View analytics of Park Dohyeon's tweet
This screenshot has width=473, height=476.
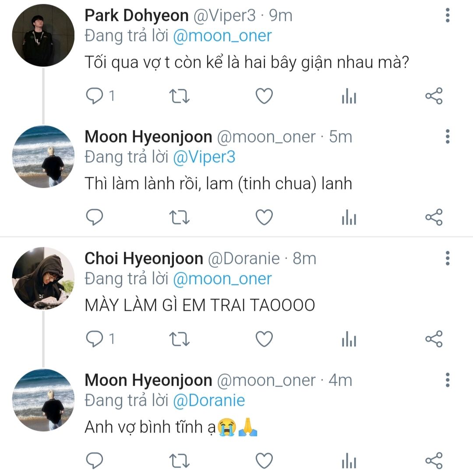[349, 96]
